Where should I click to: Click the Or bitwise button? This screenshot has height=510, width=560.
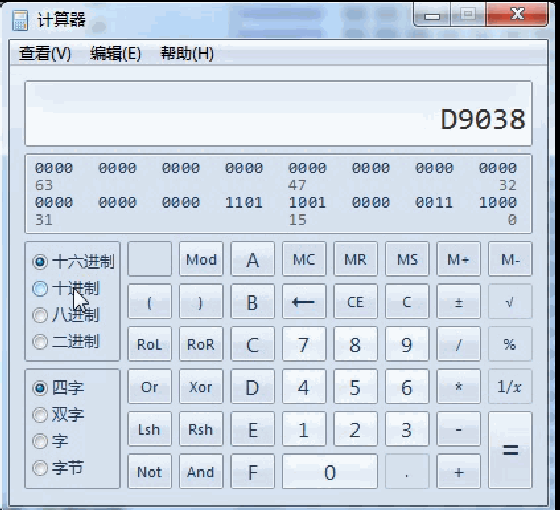(150, 386)
